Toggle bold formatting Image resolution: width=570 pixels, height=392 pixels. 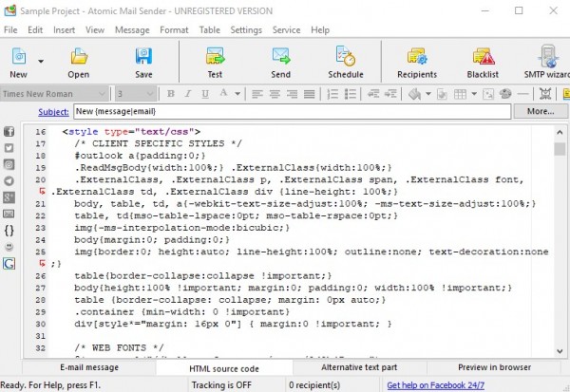pyautogui.click(x=170, y=94)
